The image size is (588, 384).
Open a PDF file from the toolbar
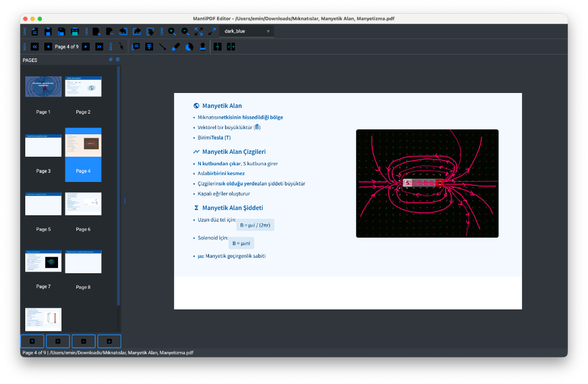tap(34, 32)
